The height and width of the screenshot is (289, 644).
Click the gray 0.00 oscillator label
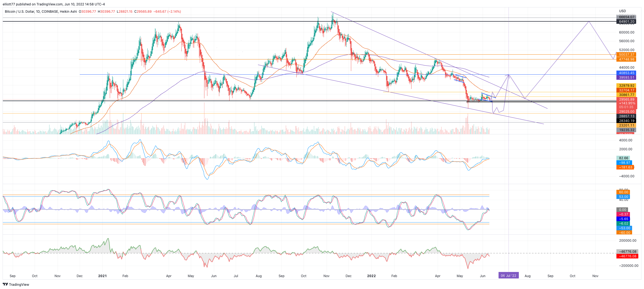tap(622, 210)
